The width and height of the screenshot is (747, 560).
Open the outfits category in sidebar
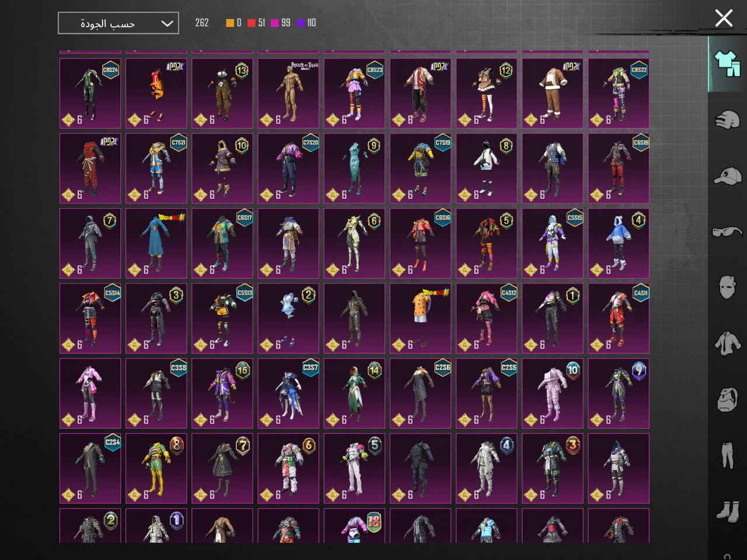pos(727,63)
